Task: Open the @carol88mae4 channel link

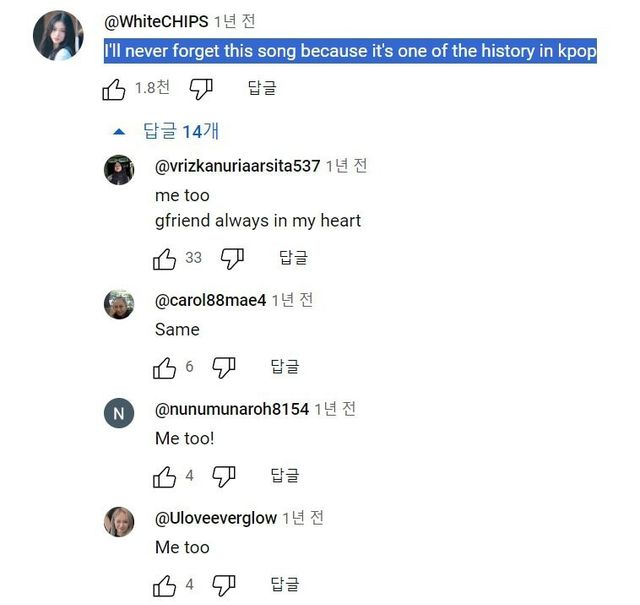Action: pyautogui.click(x=210, y=300)
